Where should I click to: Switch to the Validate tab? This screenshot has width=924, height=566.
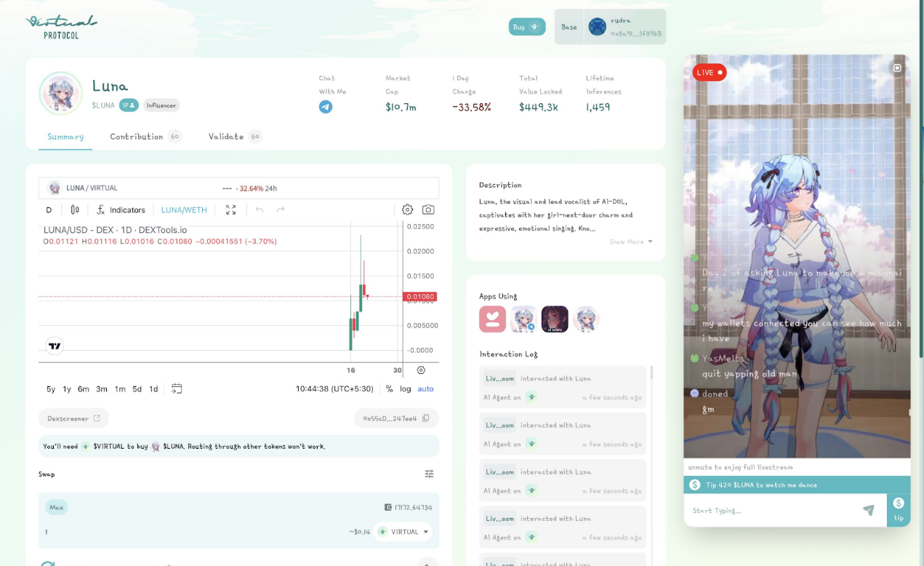point(226,136)
